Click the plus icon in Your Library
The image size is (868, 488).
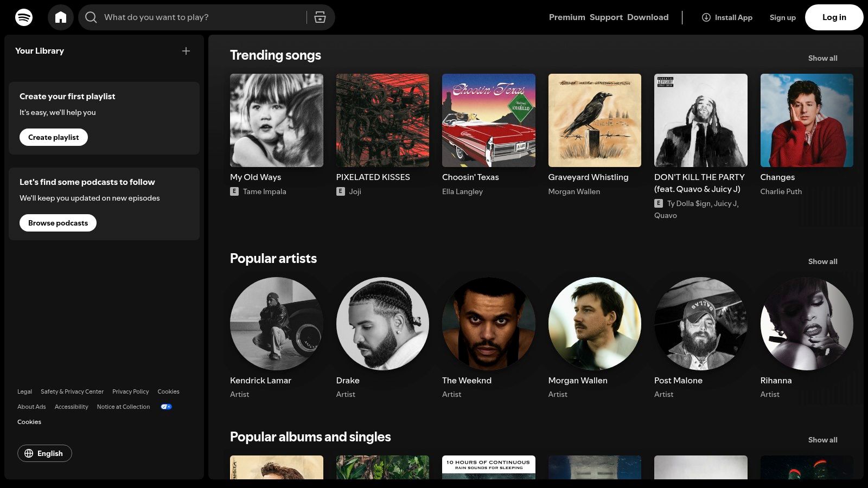point(186,51)
